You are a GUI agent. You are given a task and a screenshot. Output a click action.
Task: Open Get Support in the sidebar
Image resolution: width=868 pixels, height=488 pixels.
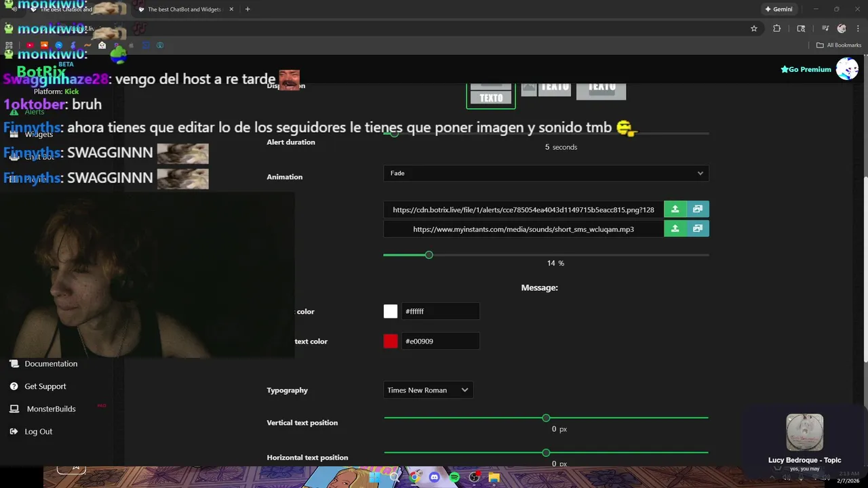[x=39, y=386]
